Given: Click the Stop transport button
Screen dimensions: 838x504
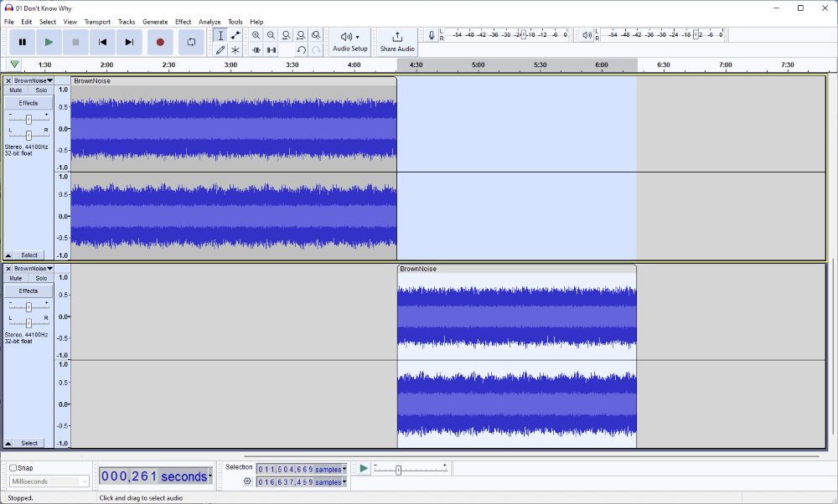Looking at the screenshot, I should 75,42.
